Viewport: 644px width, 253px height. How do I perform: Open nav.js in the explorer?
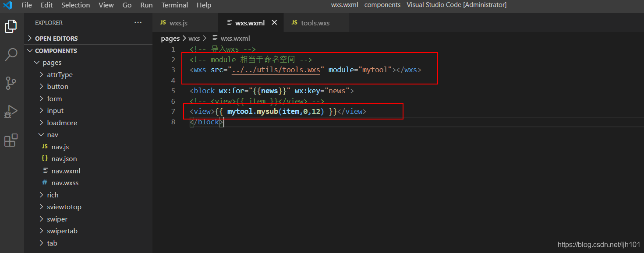coord(88,147)
